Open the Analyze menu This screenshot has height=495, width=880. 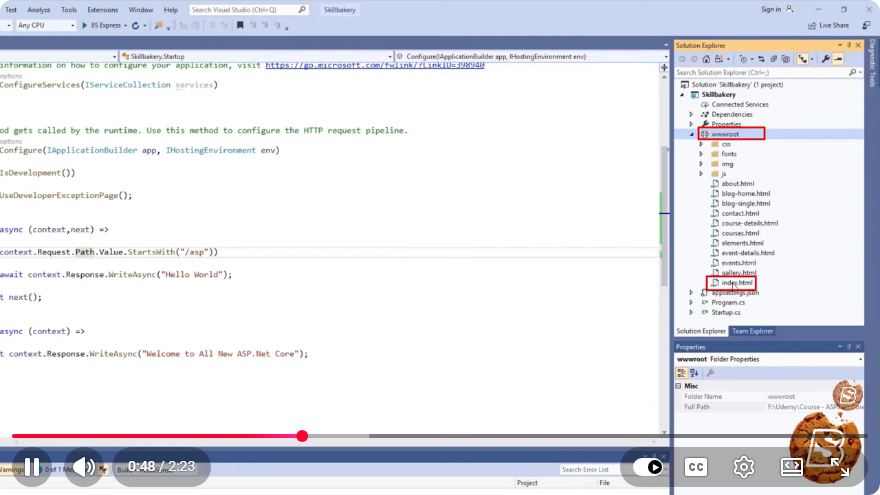[x=39, y=10]
